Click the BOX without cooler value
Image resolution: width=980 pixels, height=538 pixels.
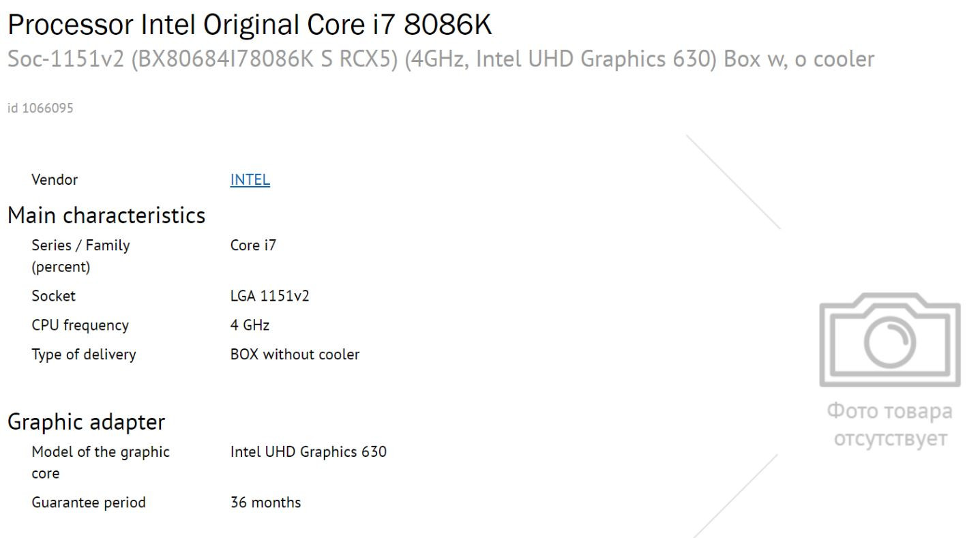pos(295,355)
